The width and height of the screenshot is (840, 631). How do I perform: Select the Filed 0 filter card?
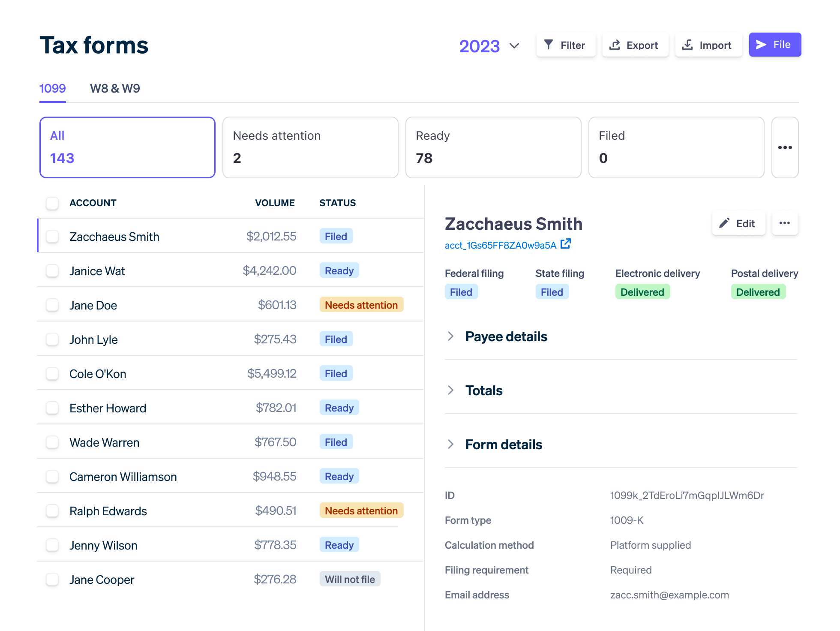tap(676, 147)
